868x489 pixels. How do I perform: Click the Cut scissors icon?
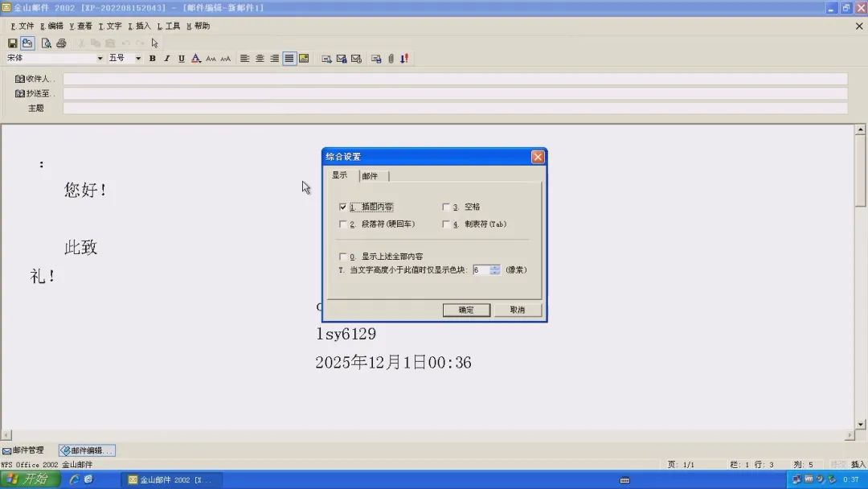pyautogui.click(x=81, y=43)
